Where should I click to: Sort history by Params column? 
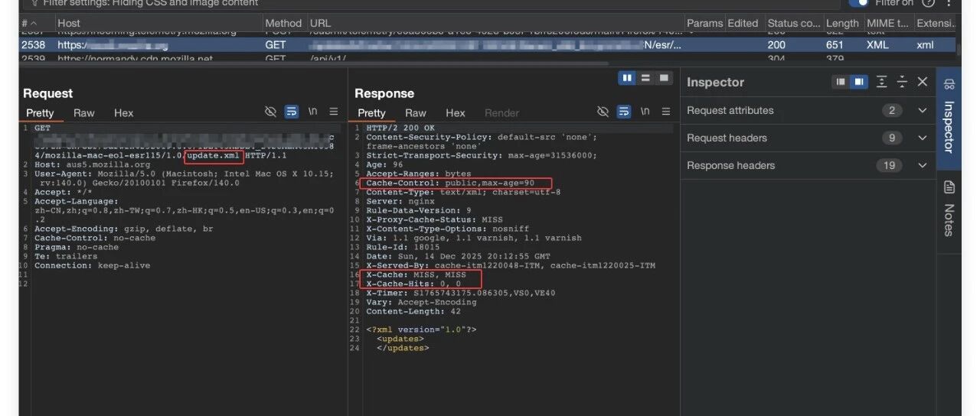pos(704,23)
